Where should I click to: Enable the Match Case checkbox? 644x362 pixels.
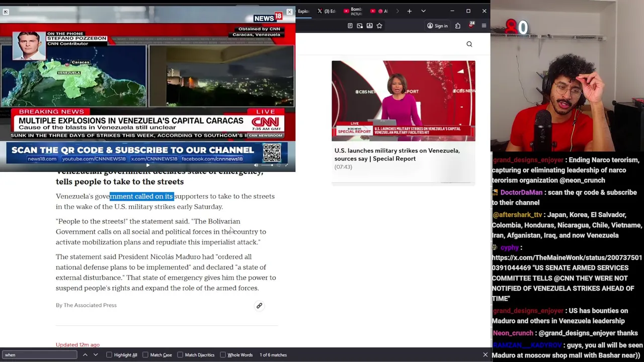pyautogui.click(x=145, y=355)
